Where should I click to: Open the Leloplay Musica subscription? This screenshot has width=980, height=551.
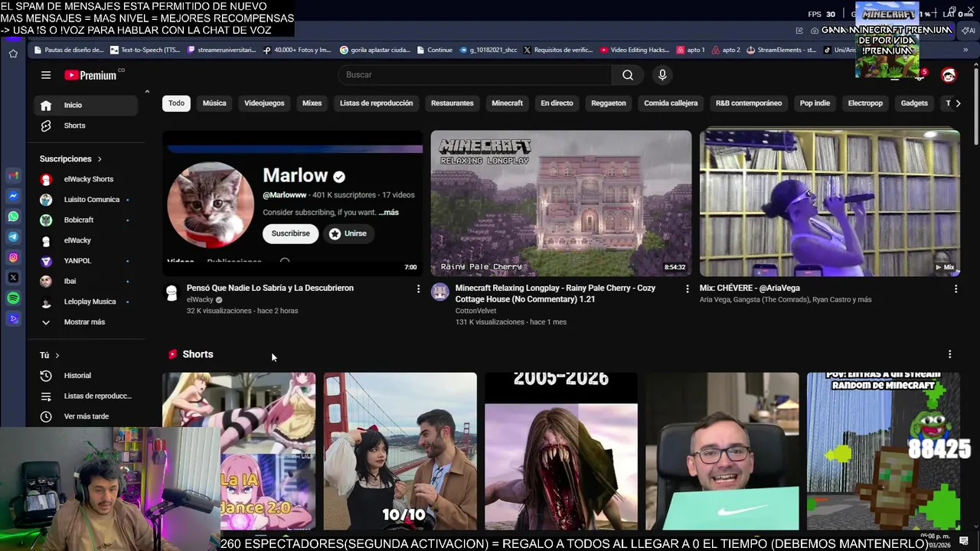tap(86, 302)
